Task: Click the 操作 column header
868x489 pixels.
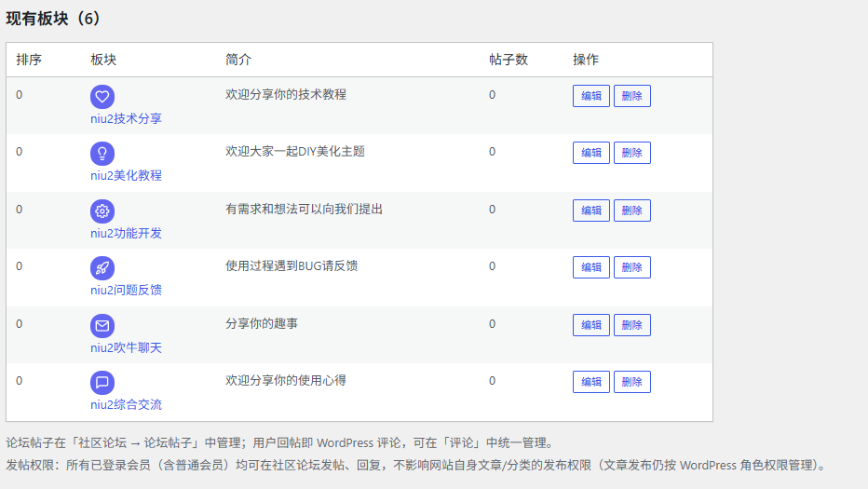Action: [586, 60]
